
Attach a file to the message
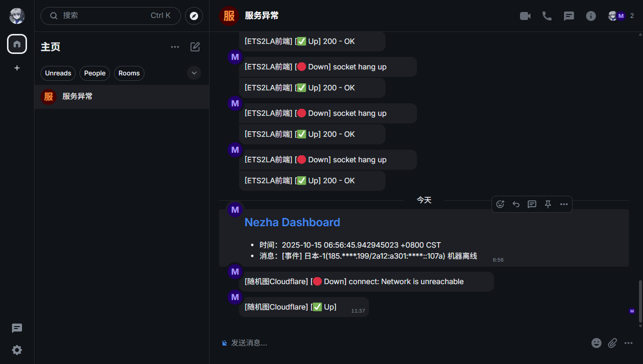click(612, 343)
